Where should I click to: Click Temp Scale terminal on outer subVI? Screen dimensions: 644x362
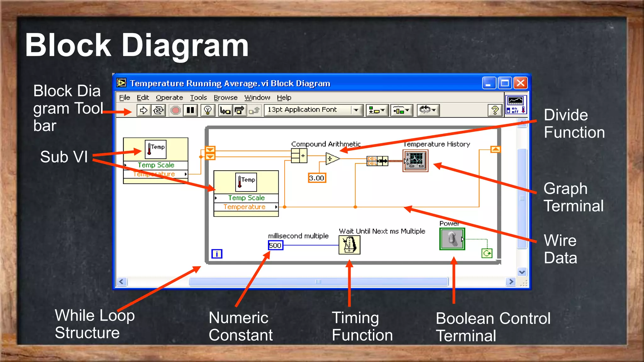[x=156, y=165]
